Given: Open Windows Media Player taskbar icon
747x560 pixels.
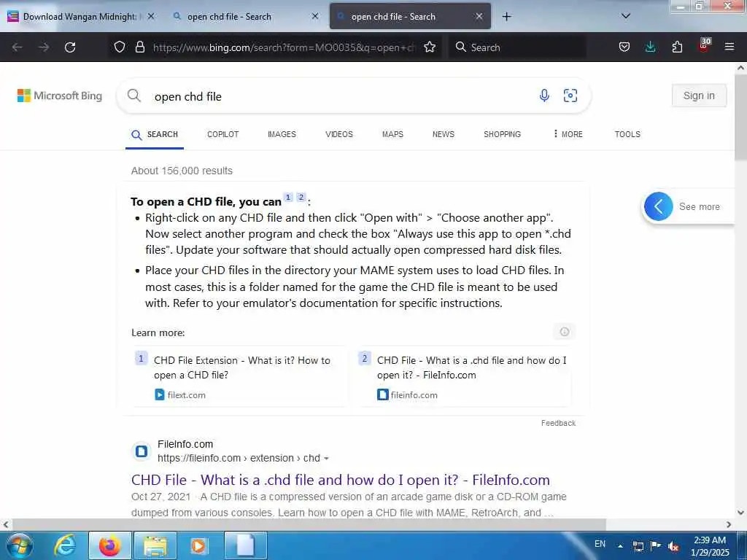Looking at the screenshot, I should point(198,545).
